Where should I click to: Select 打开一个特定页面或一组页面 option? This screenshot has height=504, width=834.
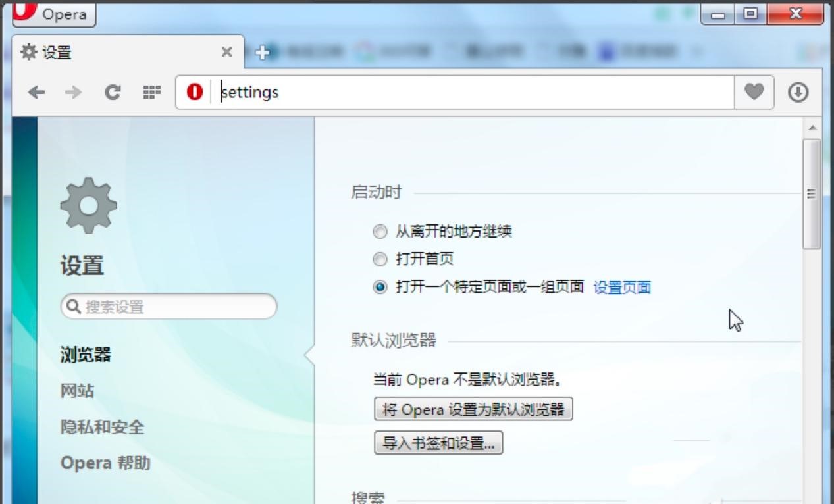coord(380,287)
